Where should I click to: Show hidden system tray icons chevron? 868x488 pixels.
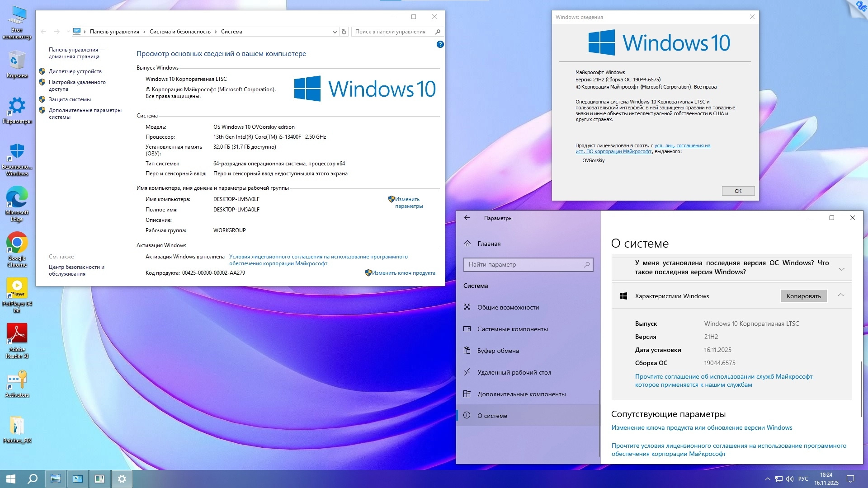pos(767,479)
